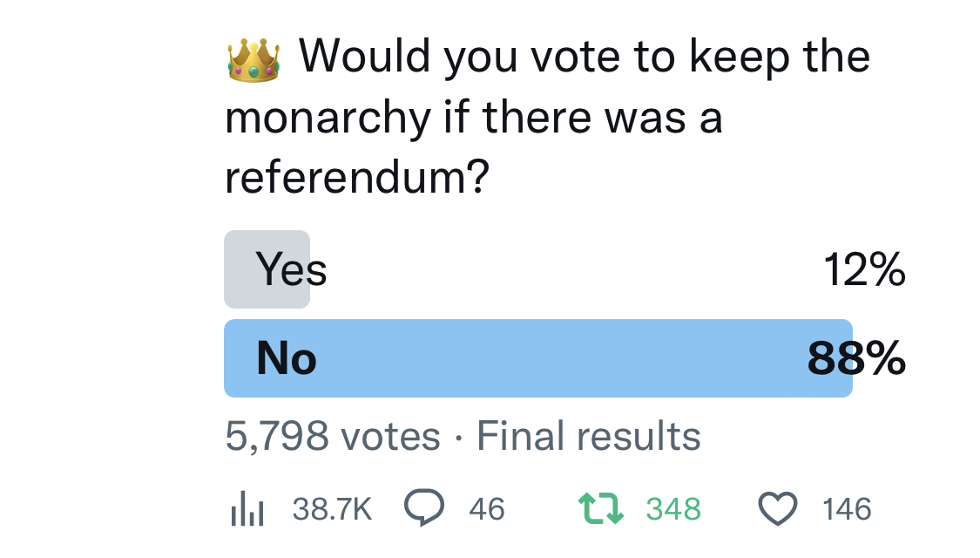The image size is (980, 558).
Task: Click the poll question tweet text
Action: coord(548,116)
